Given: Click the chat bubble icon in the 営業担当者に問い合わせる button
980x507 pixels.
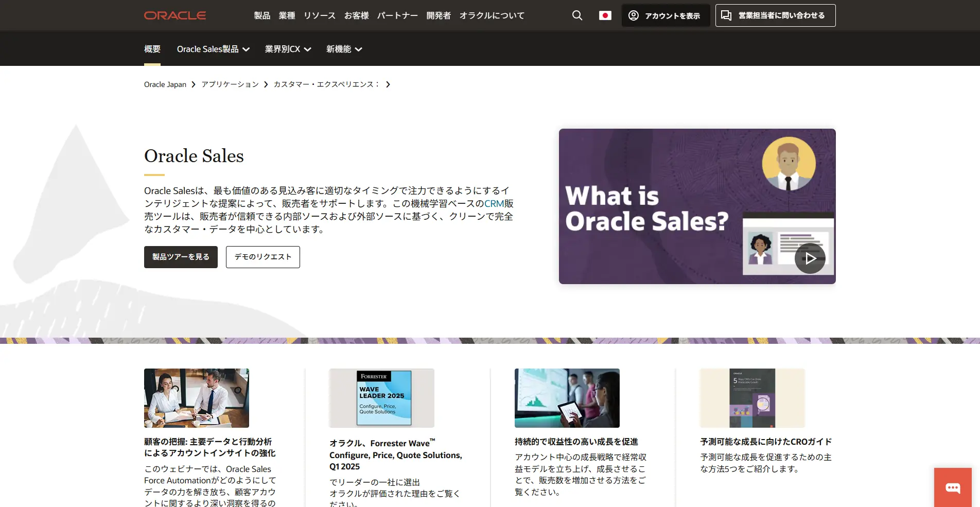Looking at the screenshot, I should [726, 15].
